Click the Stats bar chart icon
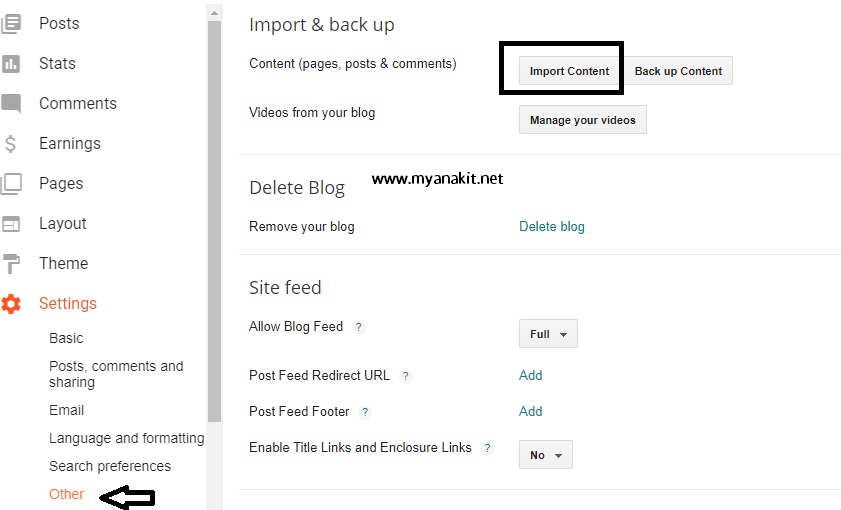 [11, 63]
